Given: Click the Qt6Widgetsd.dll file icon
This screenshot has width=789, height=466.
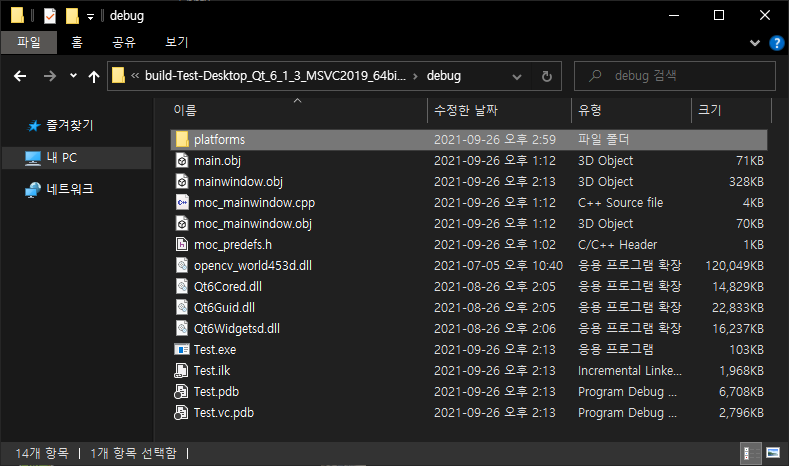Looking at the screenshot, I should point(182,328).
